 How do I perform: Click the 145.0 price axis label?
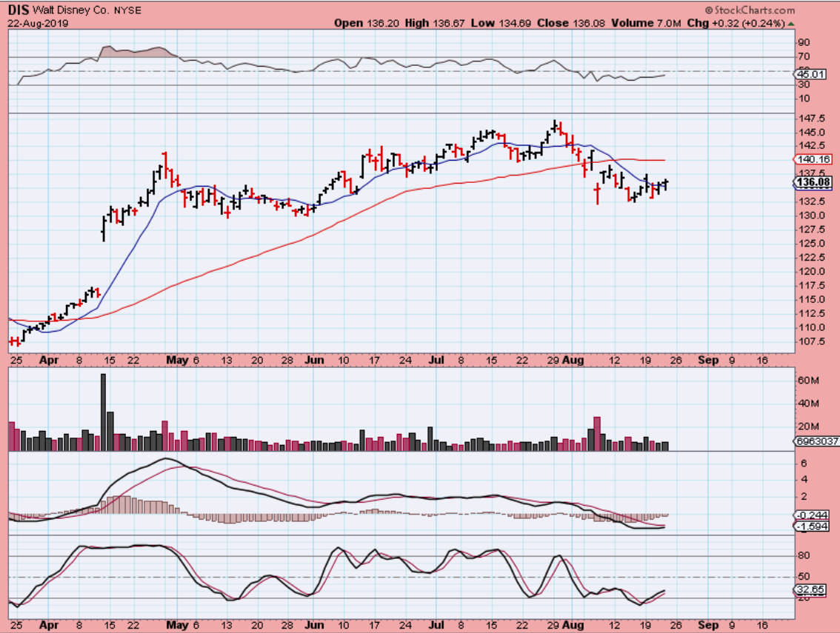coord(811,132)
